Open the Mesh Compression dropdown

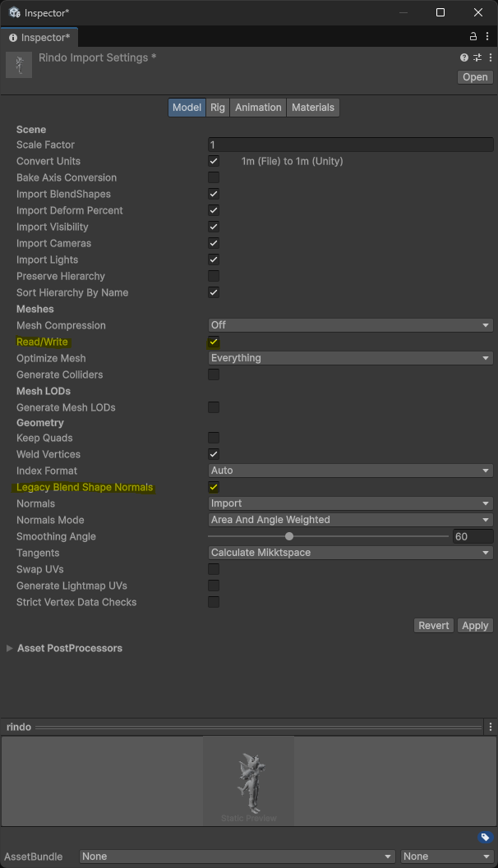(351, 325)
